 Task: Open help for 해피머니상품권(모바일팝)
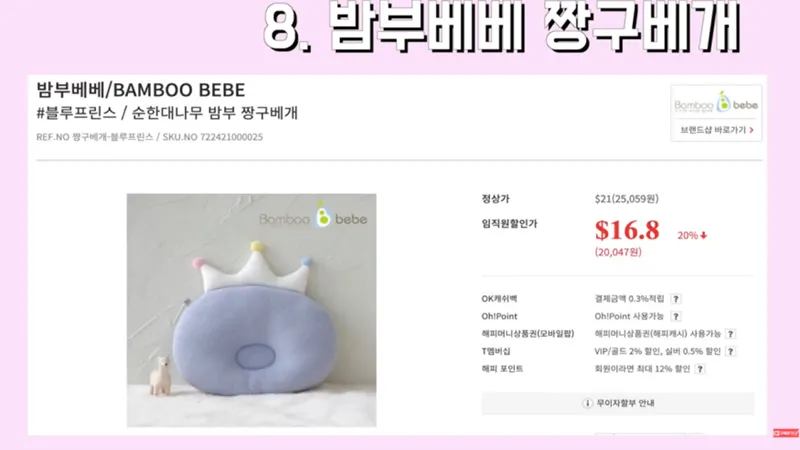pos(730,334)
